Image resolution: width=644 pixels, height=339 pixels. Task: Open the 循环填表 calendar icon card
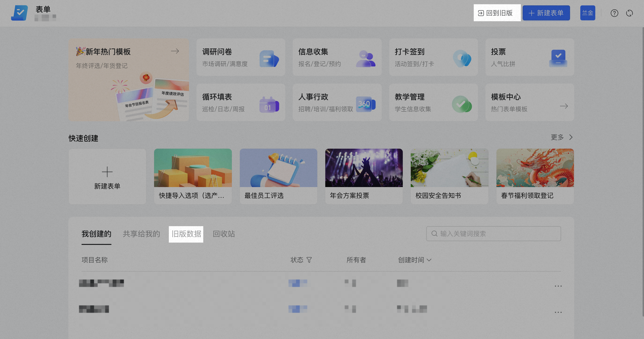241,103
